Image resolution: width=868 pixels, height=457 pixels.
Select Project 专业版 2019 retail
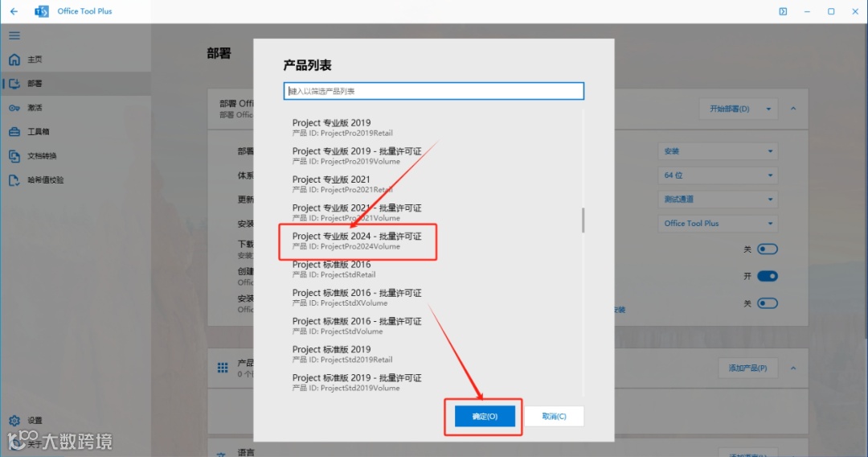(435, 127)
